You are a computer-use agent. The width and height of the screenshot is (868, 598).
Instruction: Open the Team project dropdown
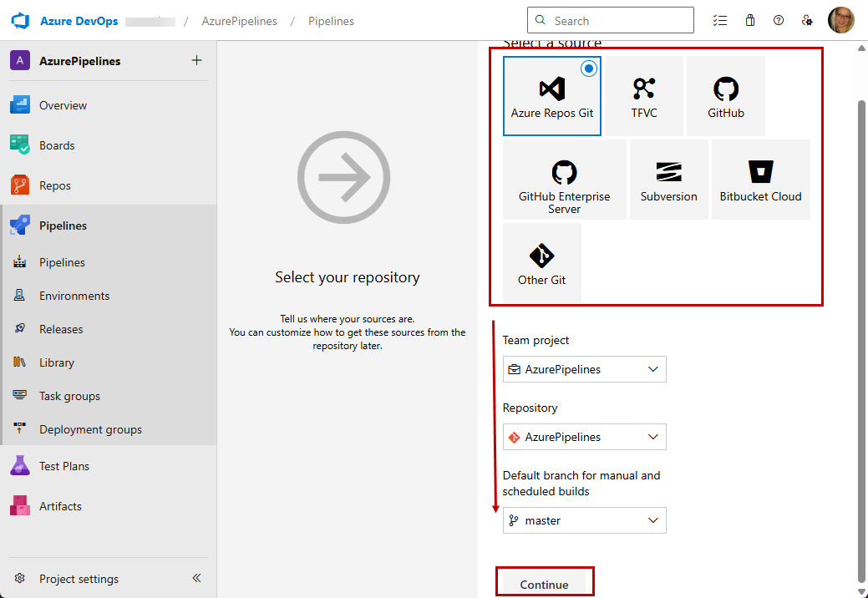[585, 369]
